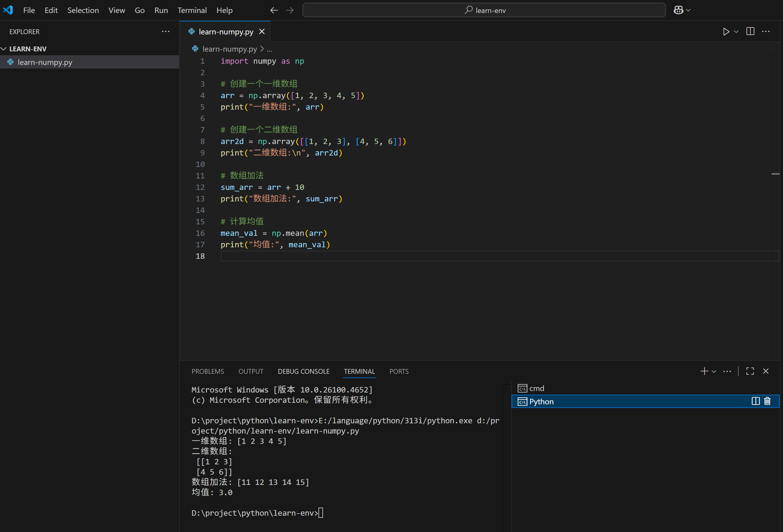Image resolution: width=783 pixels, height=532 pixels.
Task: Click learn-numpy.py in the breadcrumb
Action: (x=229, y=49)
